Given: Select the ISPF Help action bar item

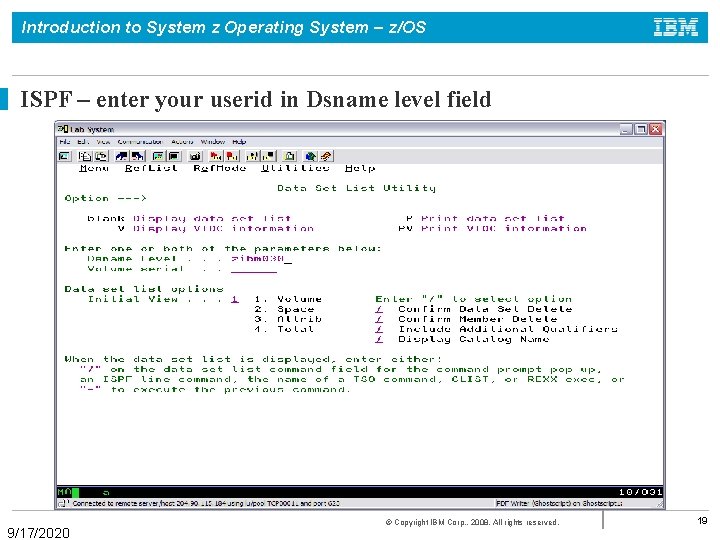Looking at the screenshot, I should (360, 168).
